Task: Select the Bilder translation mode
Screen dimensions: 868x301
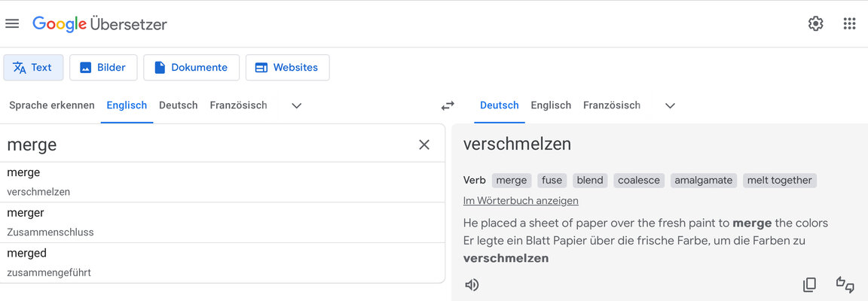Action: pyautogui.click(x=103, y=68)
